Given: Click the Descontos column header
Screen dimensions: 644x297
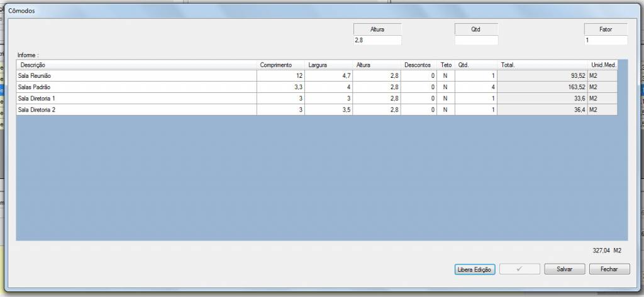Looking at the screenshot, I should click(418, 65).
